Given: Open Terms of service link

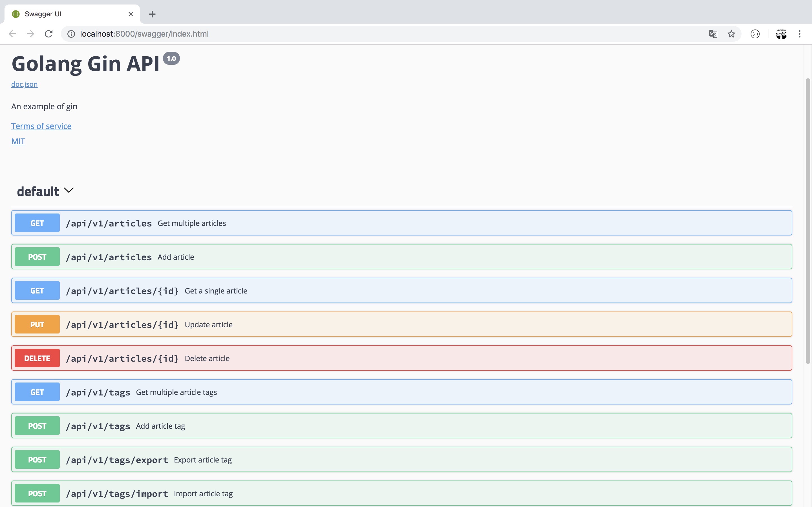Looking at the screenshot, I should tap(41, 126).
